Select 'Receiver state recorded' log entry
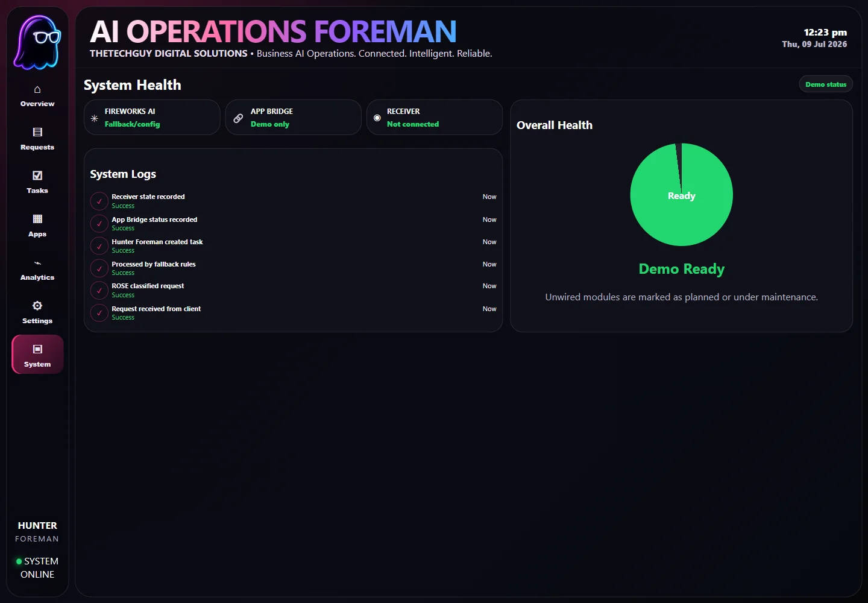The width and height of the screenshot is (868, 603). click(293, 201)
